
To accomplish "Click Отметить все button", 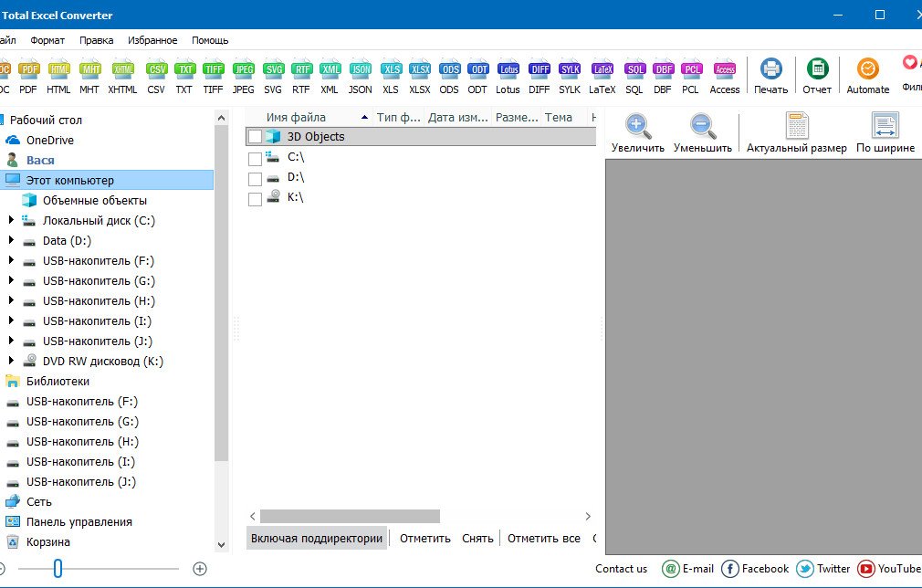I will 544,538.
